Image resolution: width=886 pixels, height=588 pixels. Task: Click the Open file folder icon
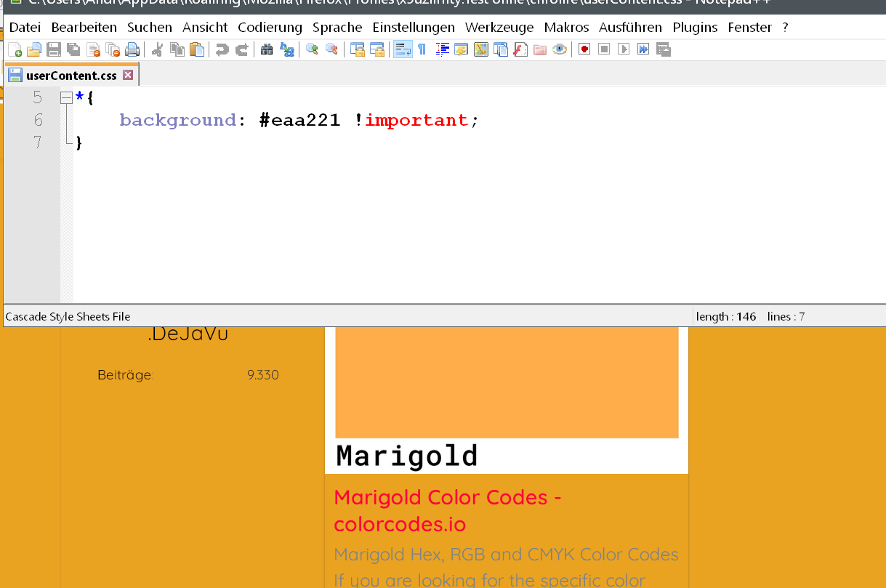click(x=33, y=49)
